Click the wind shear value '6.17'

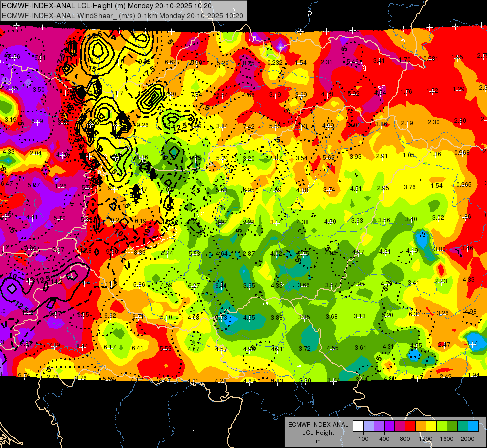110,347
